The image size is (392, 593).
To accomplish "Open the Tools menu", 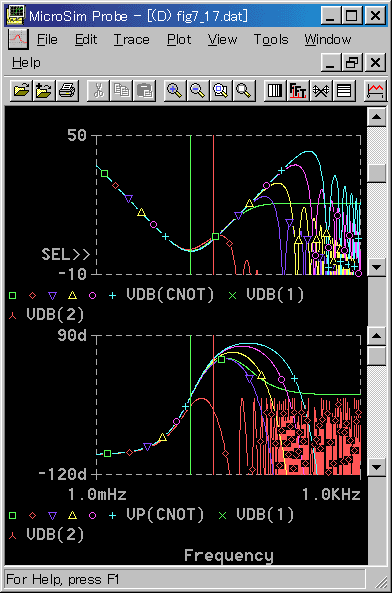I will [271, 39].
